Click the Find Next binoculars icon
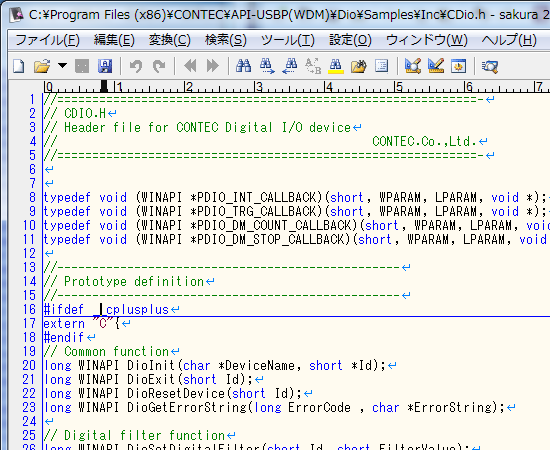Viewport: 550px width, 450px height. [x=267, y=66]
